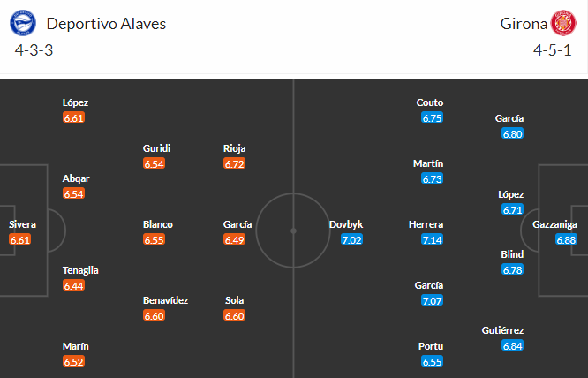Screen dimensions: 588x378
Task: Click Dovbyk's 7.02 rating badge
Action: click(351, 239)
